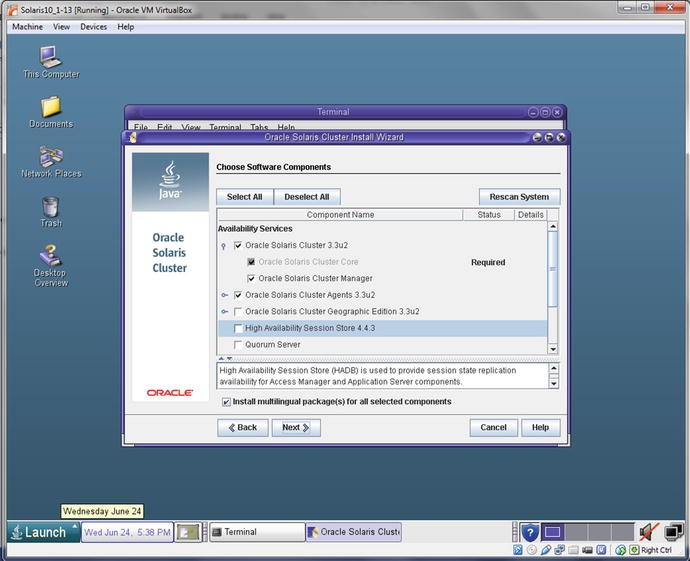Switch to second workspace in pager

pyautogui.click(x=576, y=532)
